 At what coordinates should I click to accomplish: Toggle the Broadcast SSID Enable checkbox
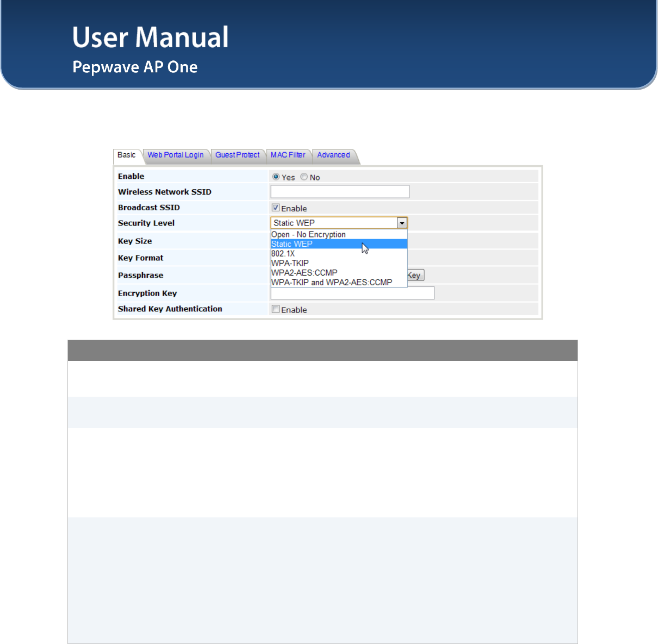tap(276, 208)
